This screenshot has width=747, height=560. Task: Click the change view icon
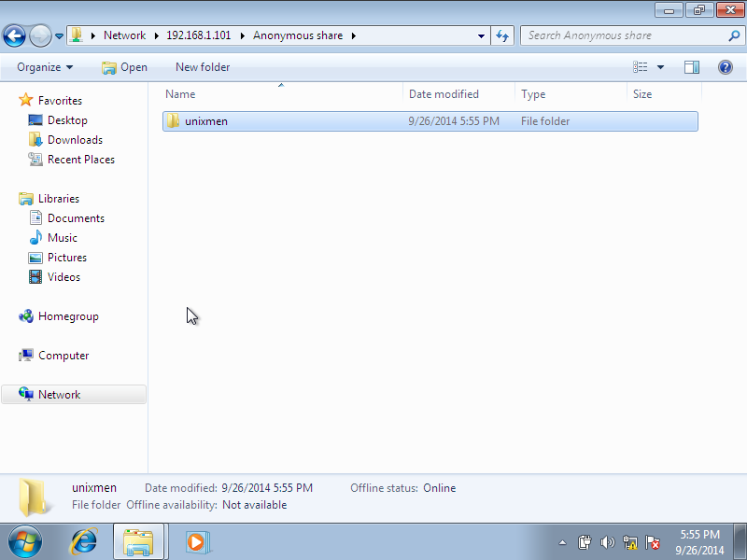click(640, 67)
